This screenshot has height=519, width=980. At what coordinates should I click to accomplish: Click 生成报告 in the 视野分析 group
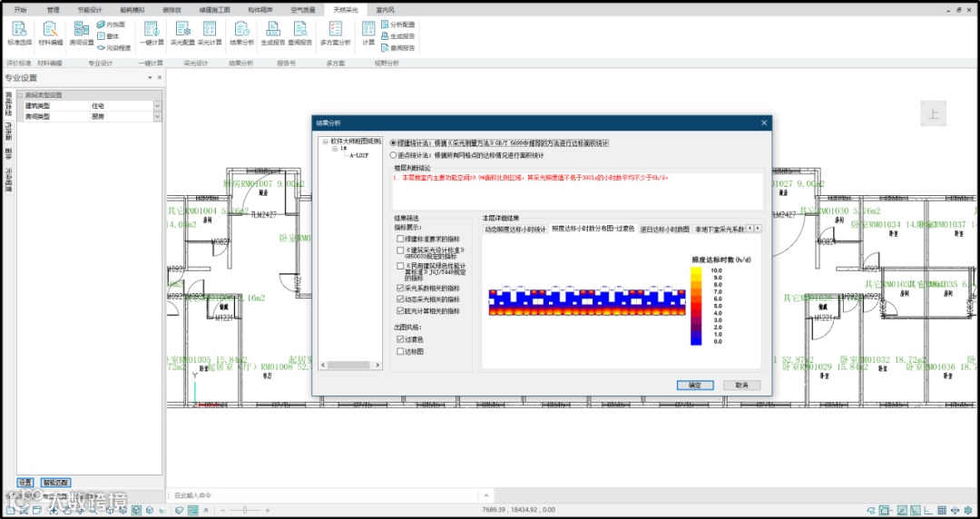pyautogui.click(x=397, y=36)
